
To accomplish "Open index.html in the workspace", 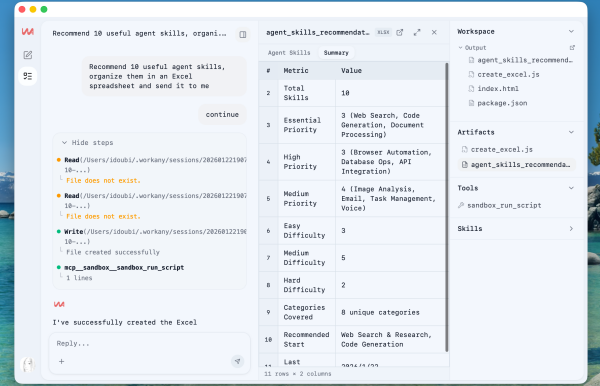I will point(494,89).
